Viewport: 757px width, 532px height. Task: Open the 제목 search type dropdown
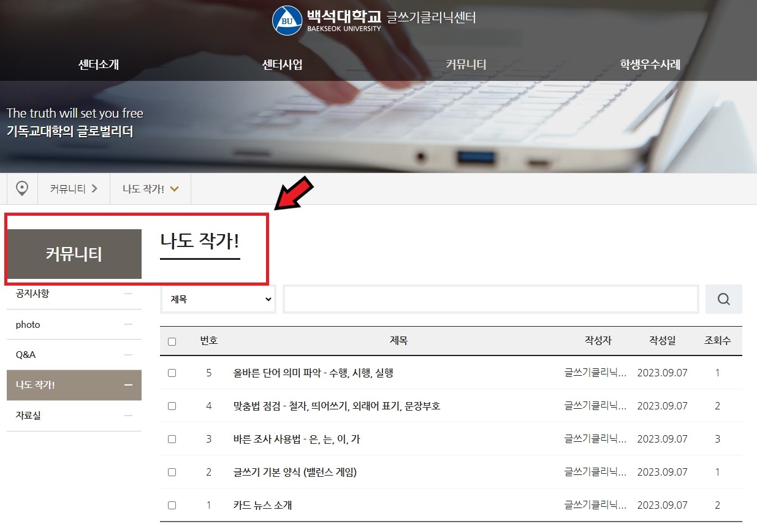click(x=219, y=299)
